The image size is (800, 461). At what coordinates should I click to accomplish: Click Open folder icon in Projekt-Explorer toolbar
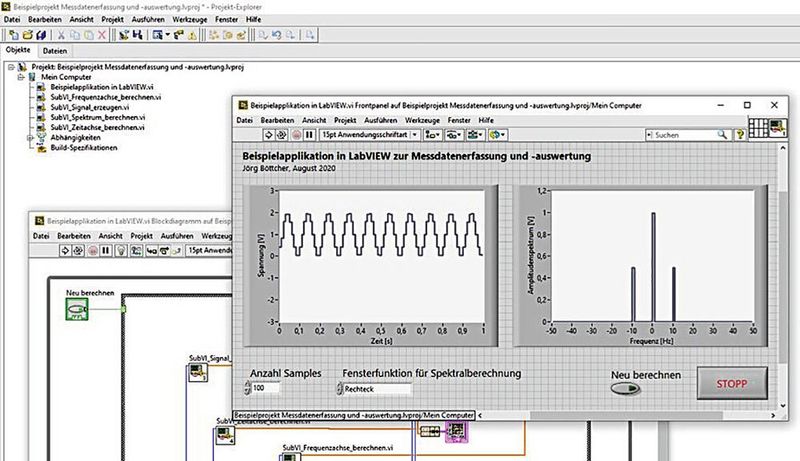28,35
